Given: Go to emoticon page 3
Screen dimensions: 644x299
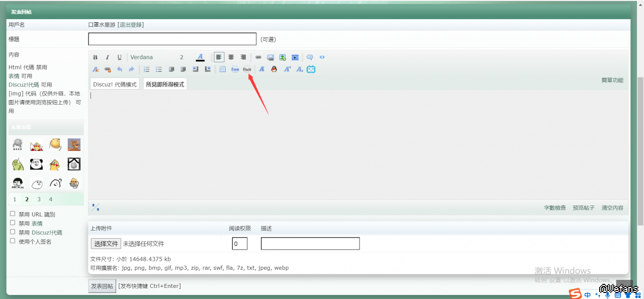Looking at the screenshot, I should [39, 199].
